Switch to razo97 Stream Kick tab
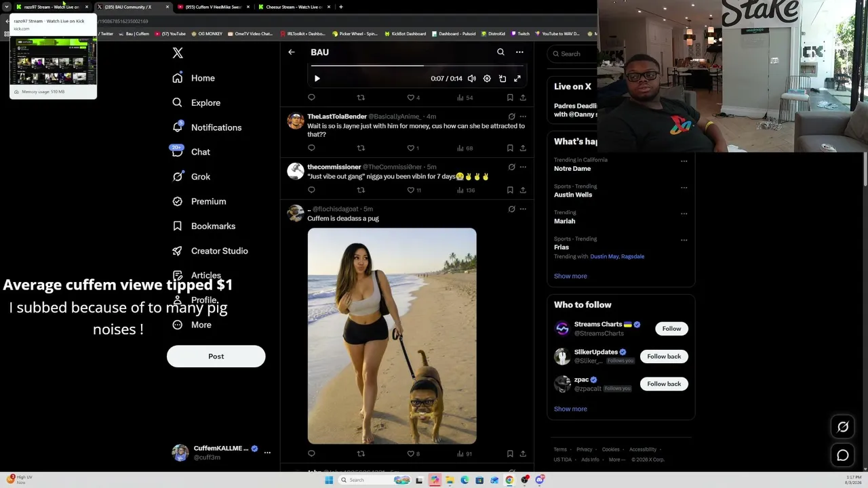The height and width of the screenshot is (488, 868). [x=52, y=7]
